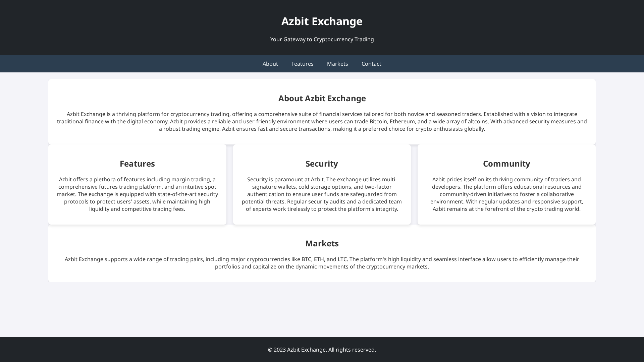644x362 pixels.
Task: Select the Markets section heading
Action: pos(322,243)
